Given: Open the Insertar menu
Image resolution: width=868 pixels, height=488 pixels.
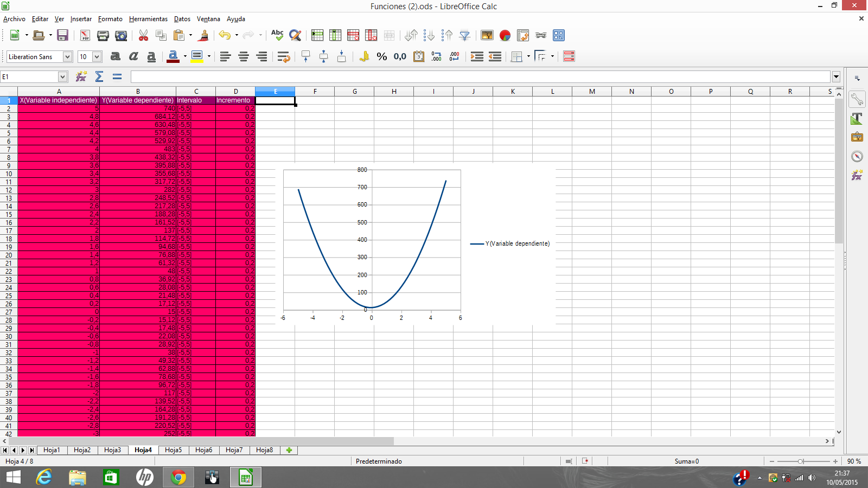Looking at the screenshot, I should [x=81, y=19].
